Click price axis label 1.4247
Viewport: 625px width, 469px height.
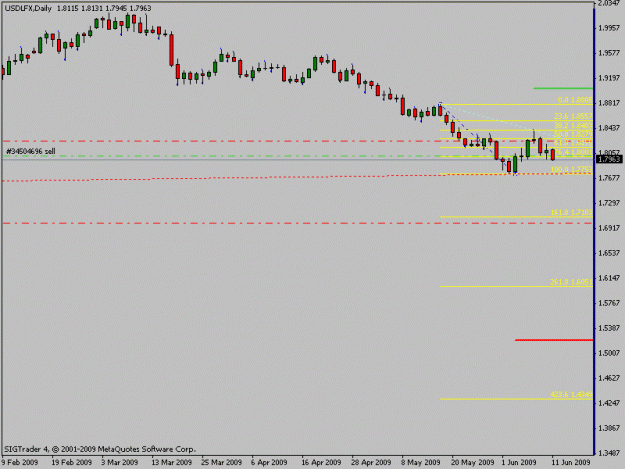pyautogui.click(x=610, y=403)
